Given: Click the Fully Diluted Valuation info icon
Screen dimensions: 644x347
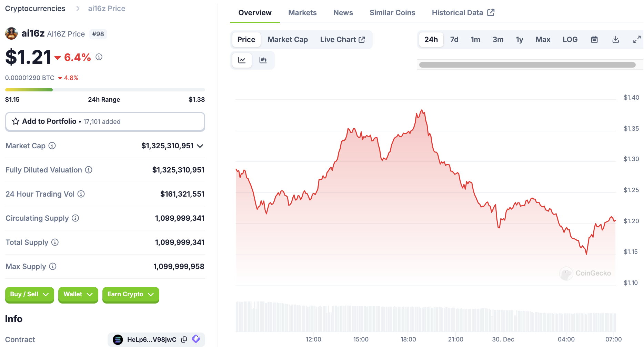Looking at the screenshot, I should (x=89, y=170).
